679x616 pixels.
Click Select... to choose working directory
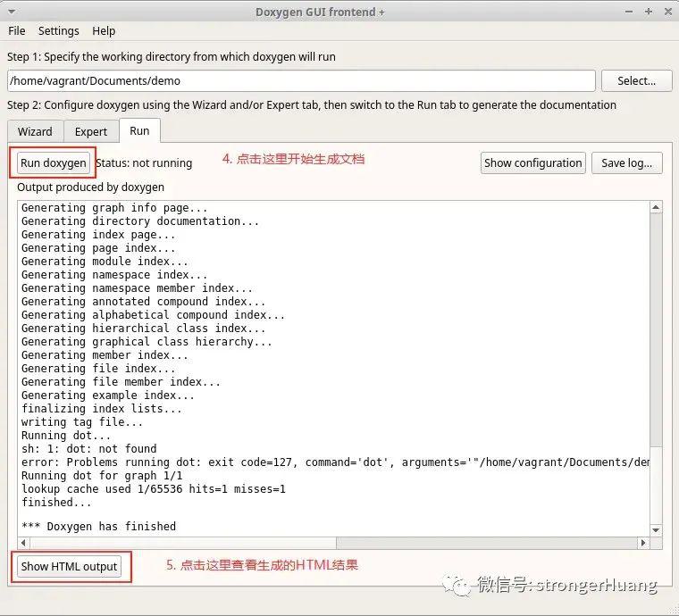click(636, 81)
